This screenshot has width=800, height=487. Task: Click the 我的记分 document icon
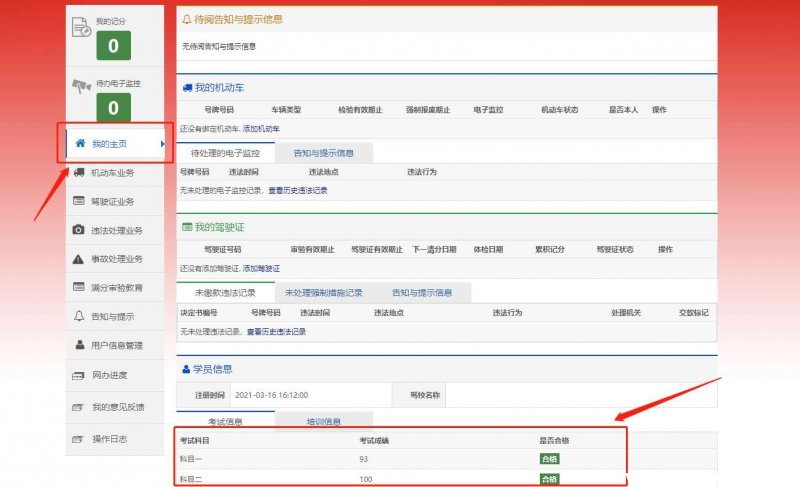[82, 28]
